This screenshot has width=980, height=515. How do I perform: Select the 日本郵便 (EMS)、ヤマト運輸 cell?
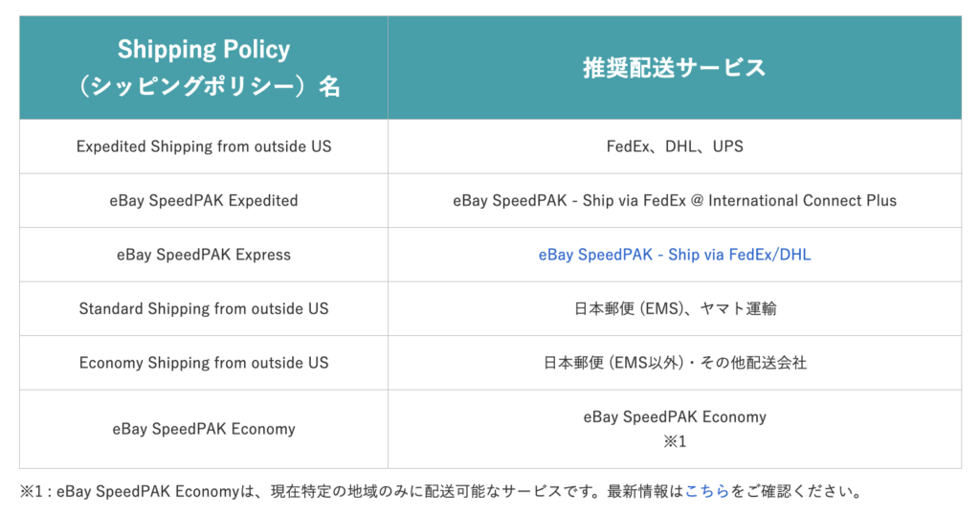(x=675, y=309)
